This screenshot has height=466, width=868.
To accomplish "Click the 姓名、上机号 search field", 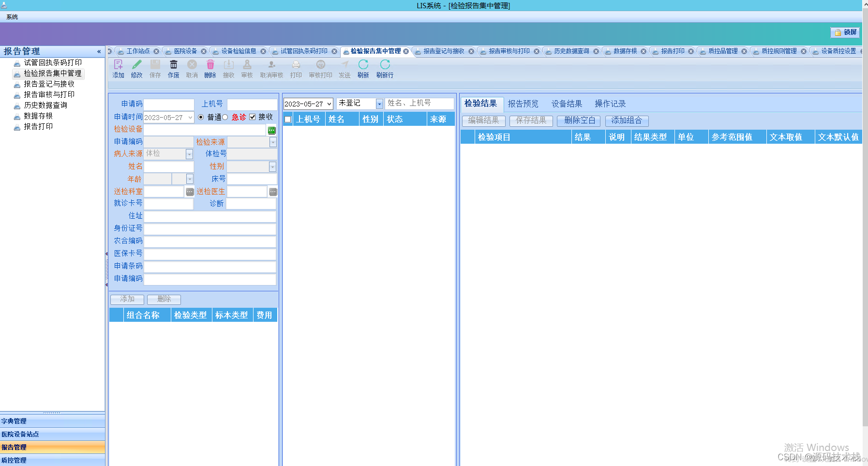I will tap(419, 104).
